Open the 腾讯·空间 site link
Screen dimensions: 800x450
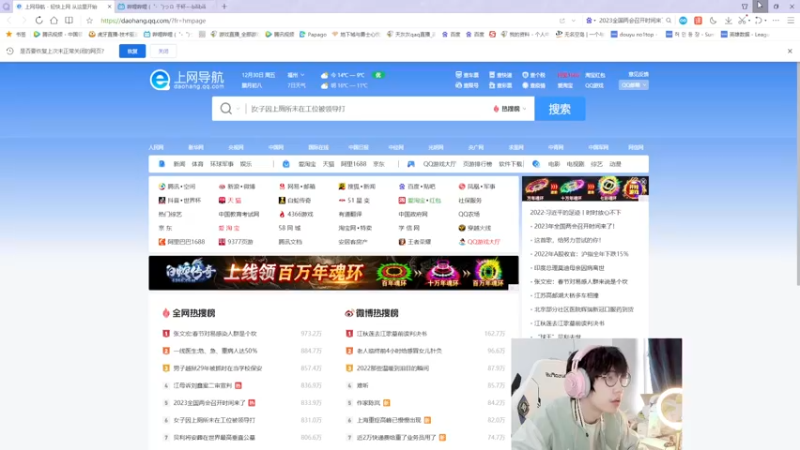[177, 187]
